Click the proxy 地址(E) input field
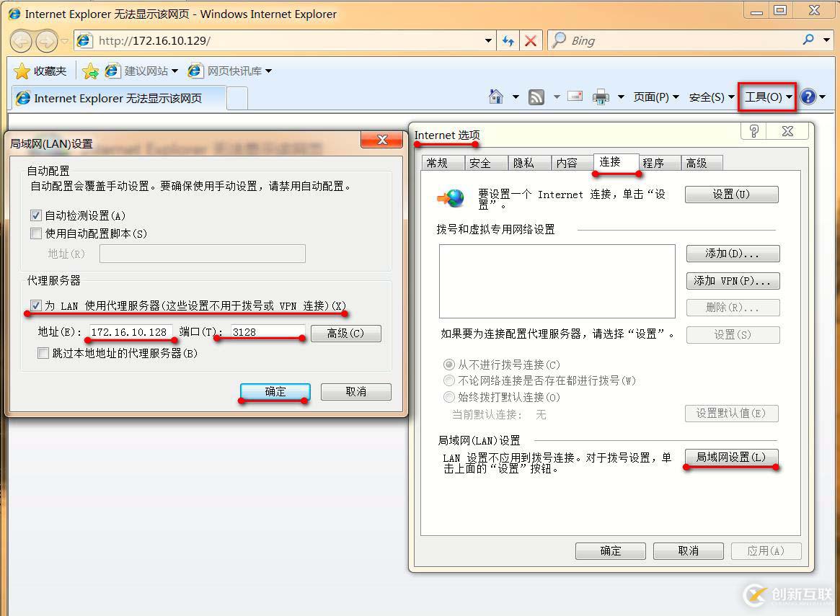840x616 pixels. [x=131, y=332]
